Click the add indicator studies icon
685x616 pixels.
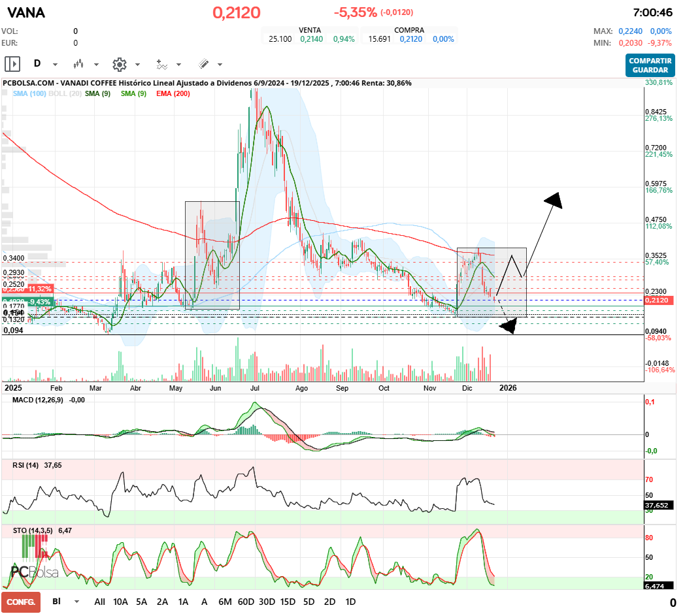pyautogui.click(x=161, y=64)
